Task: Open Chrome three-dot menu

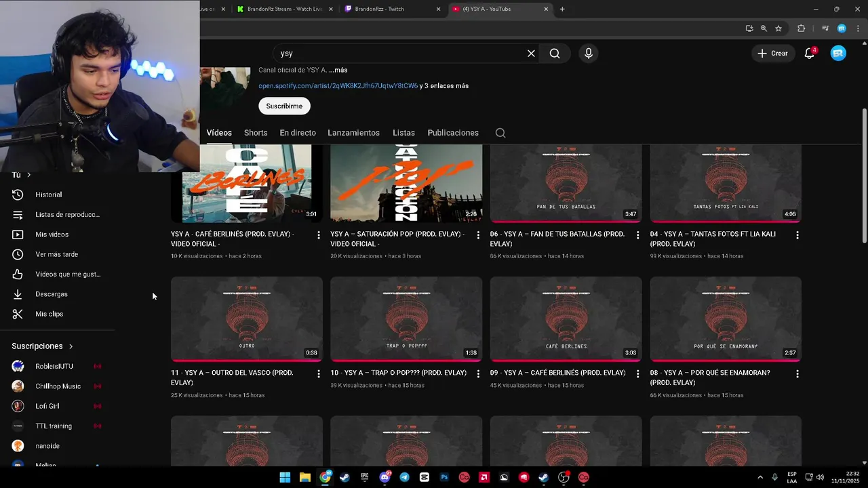Action: coord(856,28)
